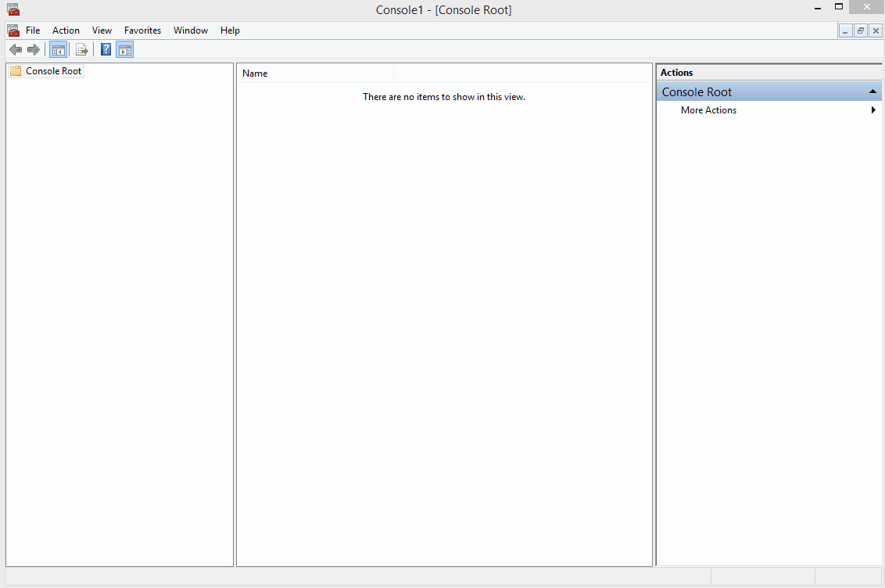This screenshot has height=588, width=885.
Task: Collapse the Console Root actions section
Action: pos(872,91)
